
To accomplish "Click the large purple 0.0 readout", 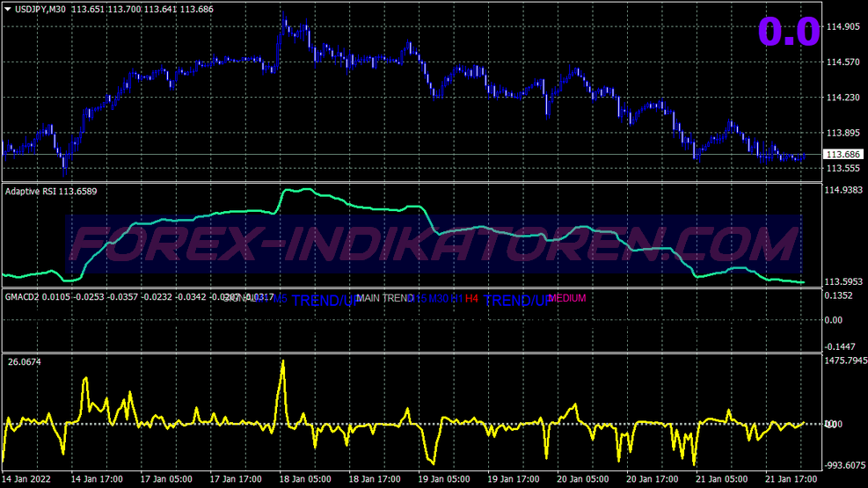I will coord(788,32).
